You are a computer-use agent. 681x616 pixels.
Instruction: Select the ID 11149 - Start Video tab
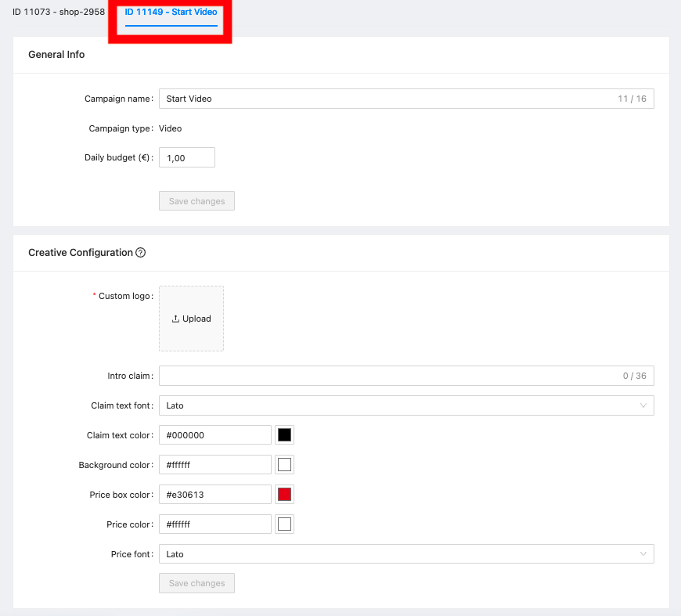(171, 12)
